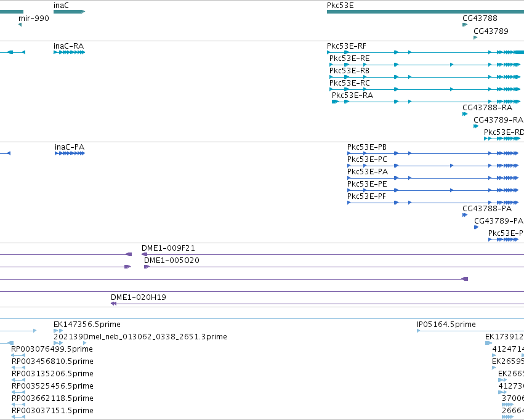Select RP003076499.5prime label
The image size is (524, 420).
[x=52, y=349]
